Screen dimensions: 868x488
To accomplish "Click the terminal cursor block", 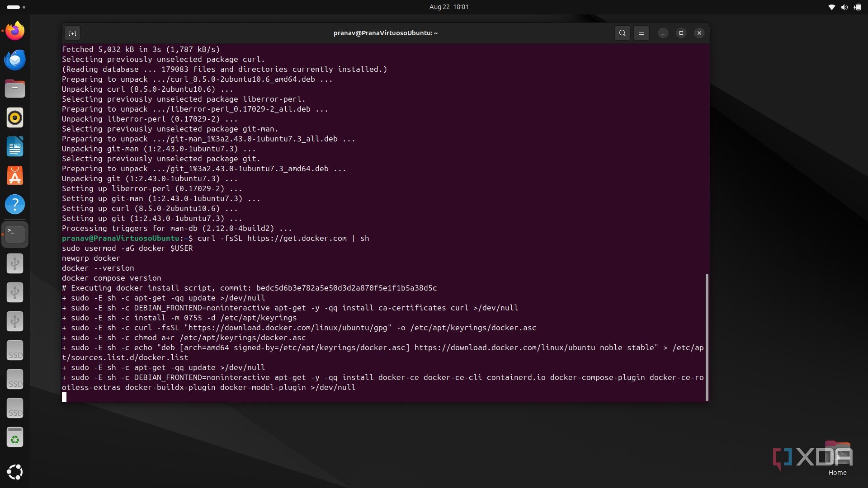I will coord(64,397).
